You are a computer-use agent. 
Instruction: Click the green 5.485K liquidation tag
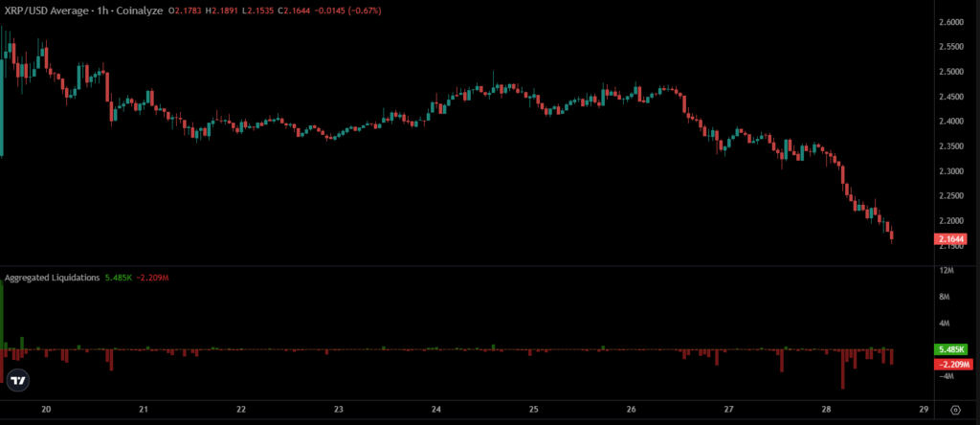(x=951, y=349)
